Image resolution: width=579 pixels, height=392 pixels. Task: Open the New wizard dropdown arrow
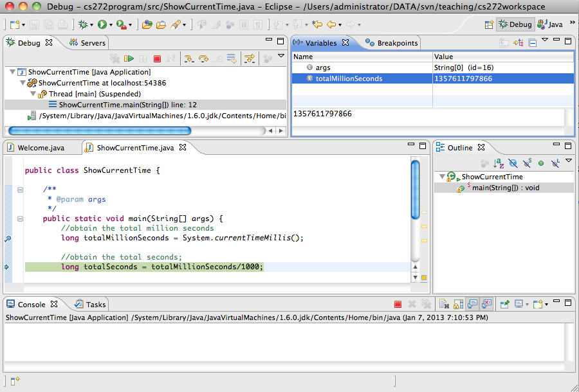23,25
